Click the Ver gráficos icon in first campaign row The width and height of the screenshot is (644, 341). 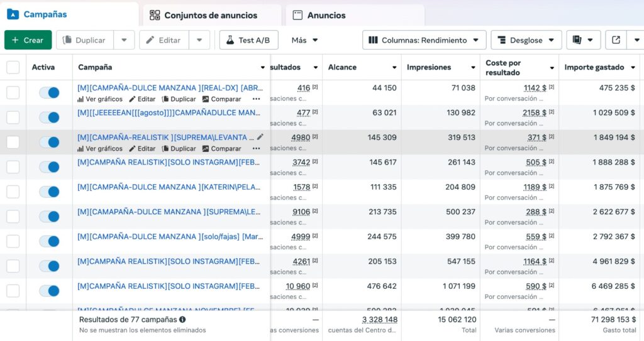pyautogui.click(x=80, y=99)
